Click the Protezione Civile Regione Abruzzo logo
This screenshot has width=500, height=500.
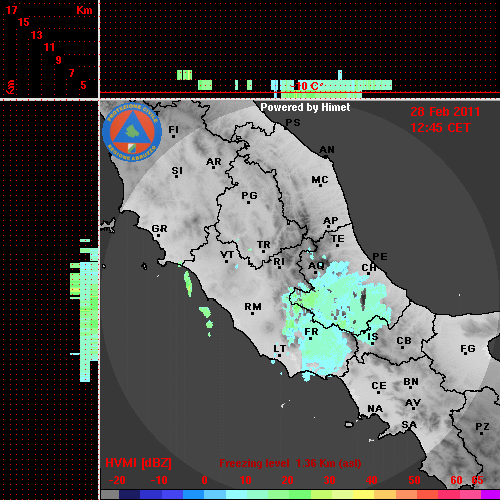click(132, 132)
